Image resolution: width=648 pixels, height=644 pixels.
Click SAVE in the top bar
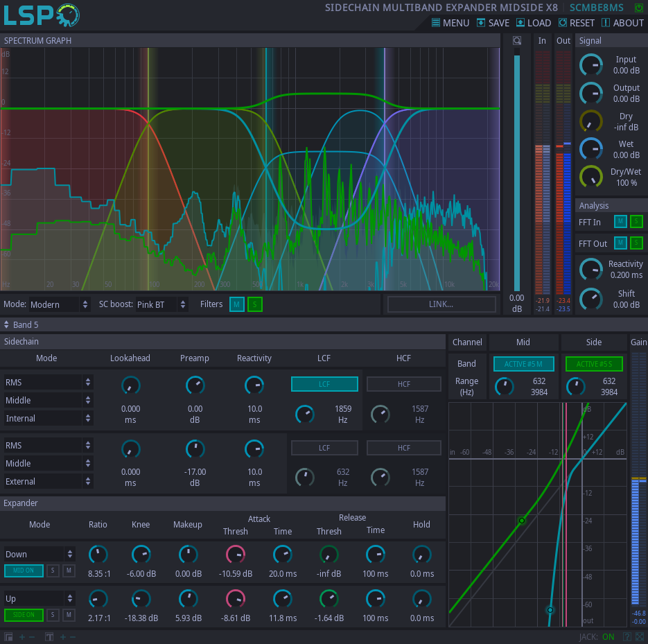point(493,23)
